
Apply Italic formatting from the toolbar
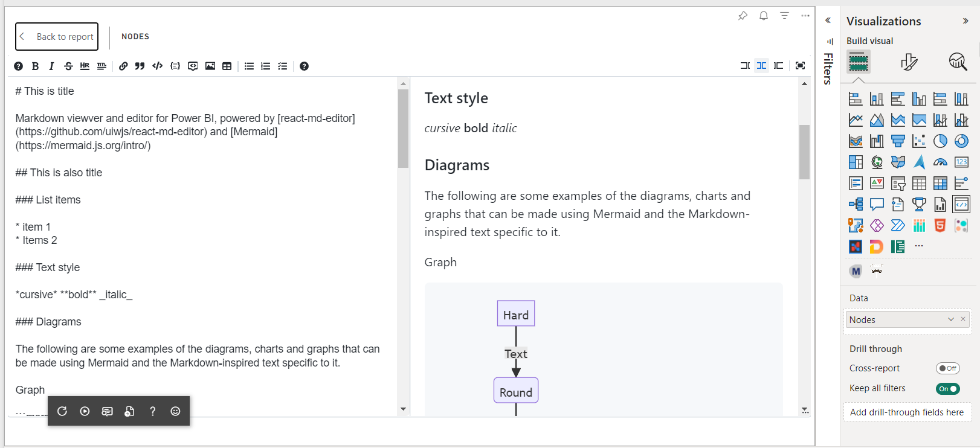[51, 66]
